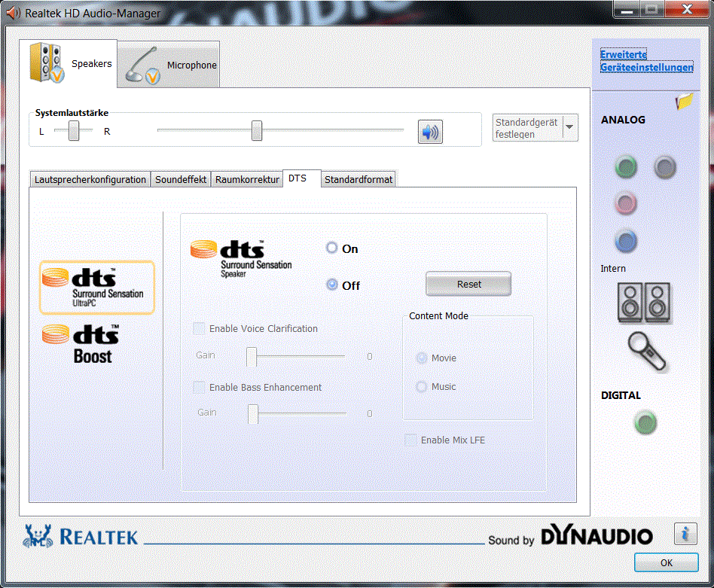Open the Soundeffekt tab
Image resolution: width=714 pixels, height=588 pixels.
[181, 179]
